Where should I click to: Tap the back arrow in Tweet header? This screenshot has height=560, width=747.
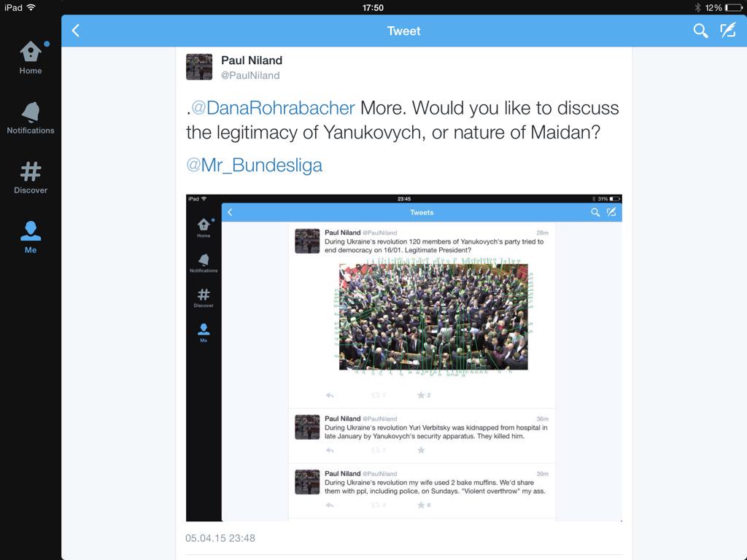click(76, 31)
